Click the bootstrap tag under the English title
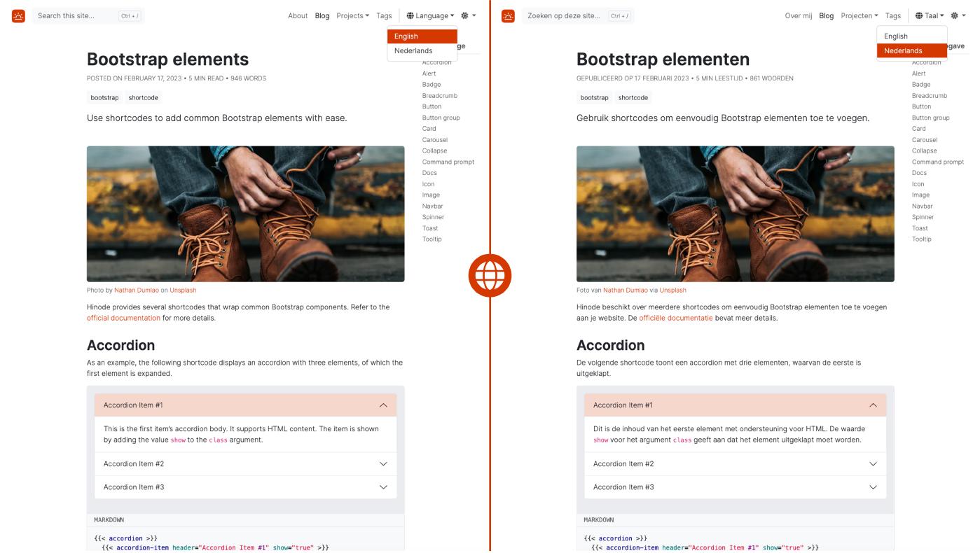Image resolution: width=980 pixels, height=553 pixels. (x=104, y=98)
